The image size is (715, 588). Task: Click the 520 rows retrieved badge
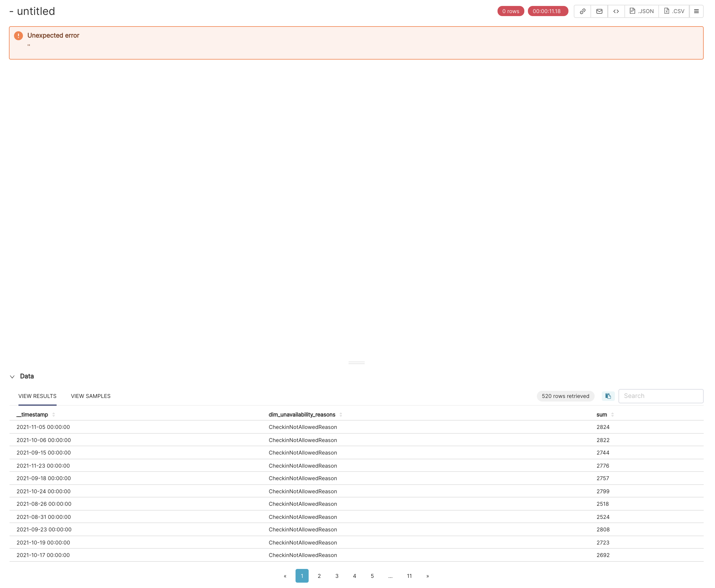click(x=565, y=396)
